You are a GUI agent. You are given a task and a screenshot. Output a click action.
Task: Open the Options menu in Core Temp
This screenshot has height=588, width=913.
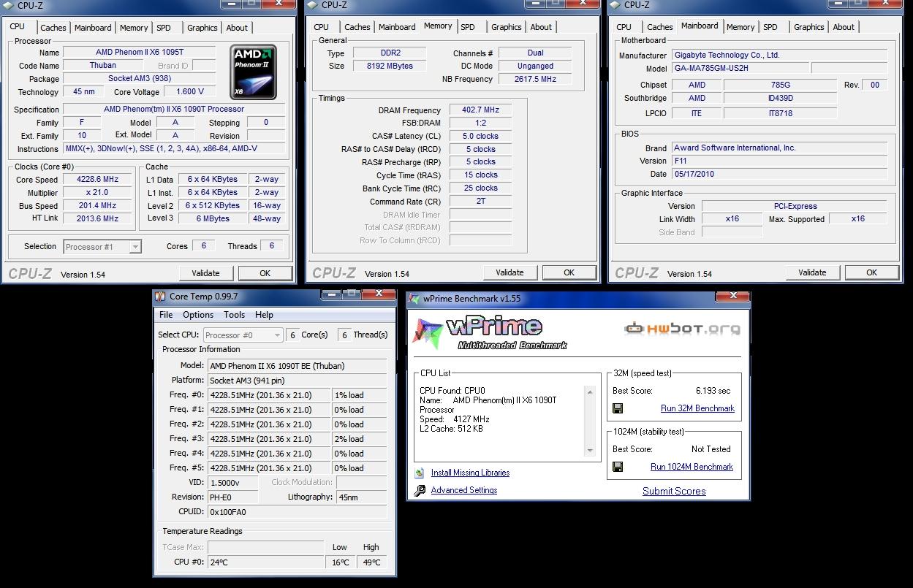coord(198,315)
